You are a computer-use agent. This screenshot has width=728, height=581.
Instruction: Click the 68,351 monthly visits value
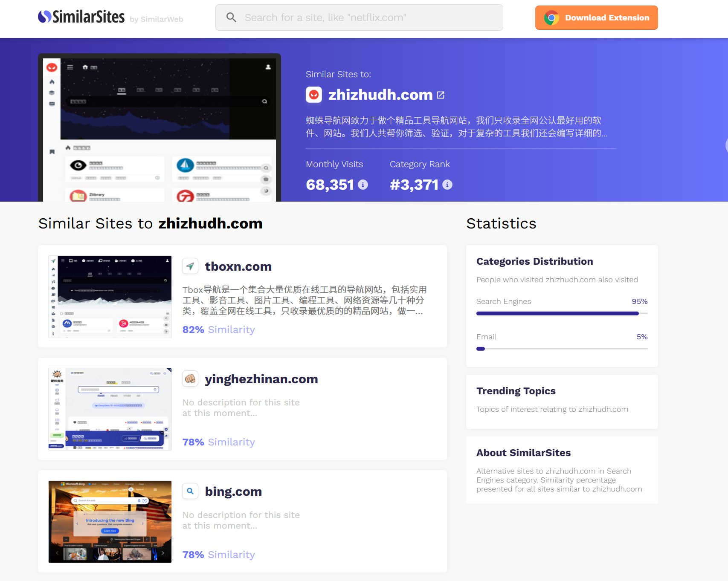click(x=330, y=185)
